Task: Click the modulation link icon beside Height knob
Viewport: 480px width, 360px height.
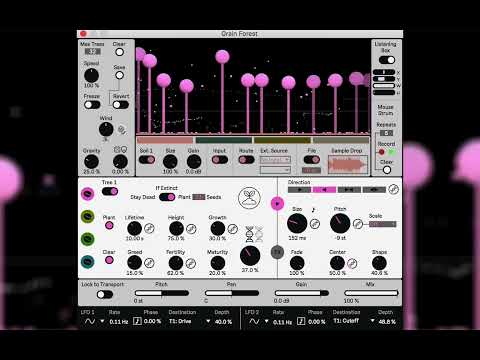Action: coord(191,229)
